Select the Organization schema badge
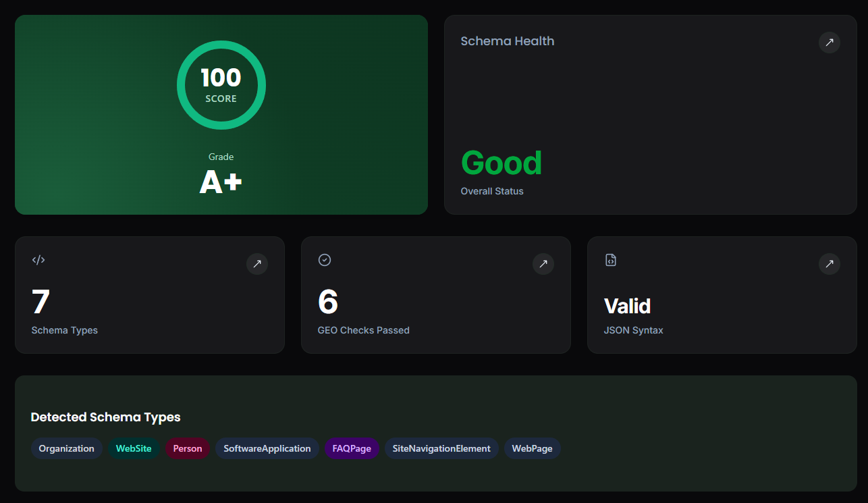 66,448
